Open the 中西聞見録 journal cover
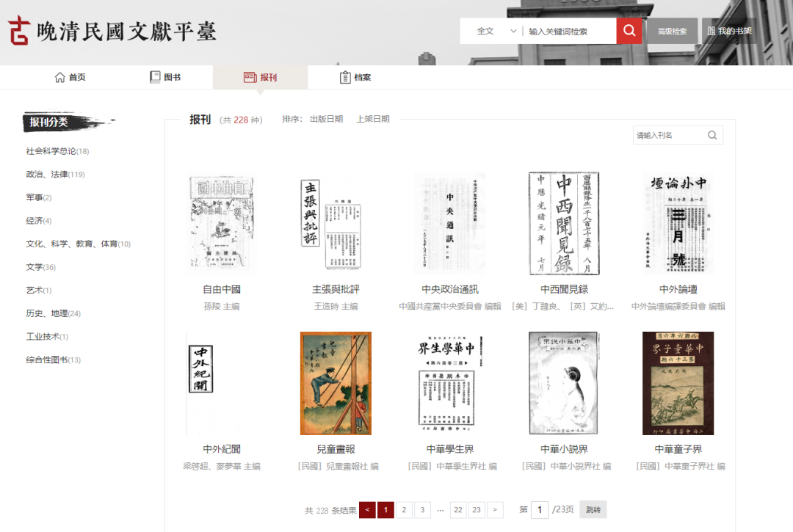The width and height of the screenshot is (793, 532). [x=564, y=224]
